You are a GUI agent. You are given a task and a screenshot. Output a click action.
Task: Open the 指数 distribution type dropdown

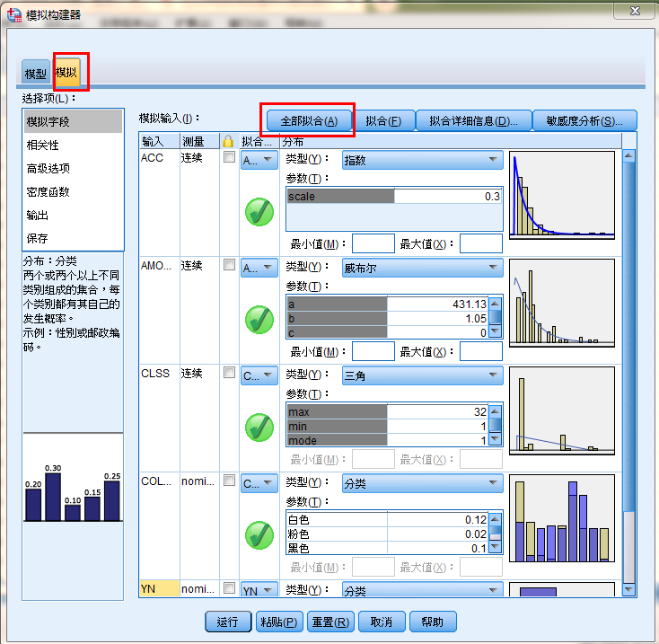point(422,160)
